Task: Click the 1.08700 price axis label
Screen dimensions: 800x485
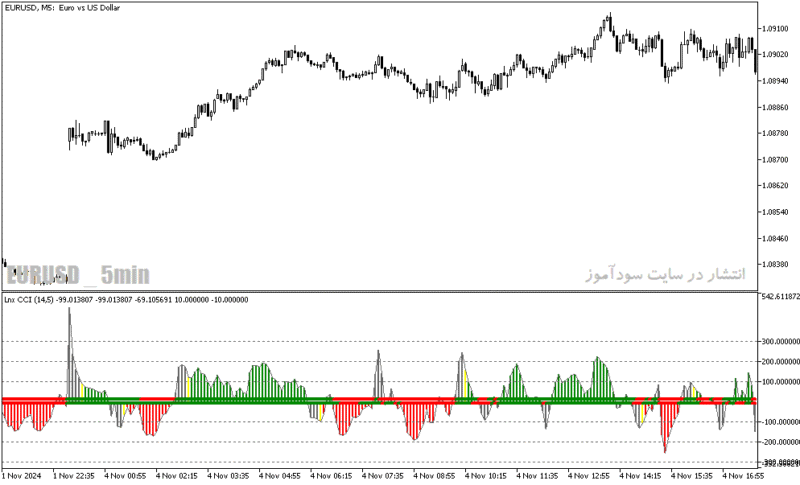Action: [775, 160]
